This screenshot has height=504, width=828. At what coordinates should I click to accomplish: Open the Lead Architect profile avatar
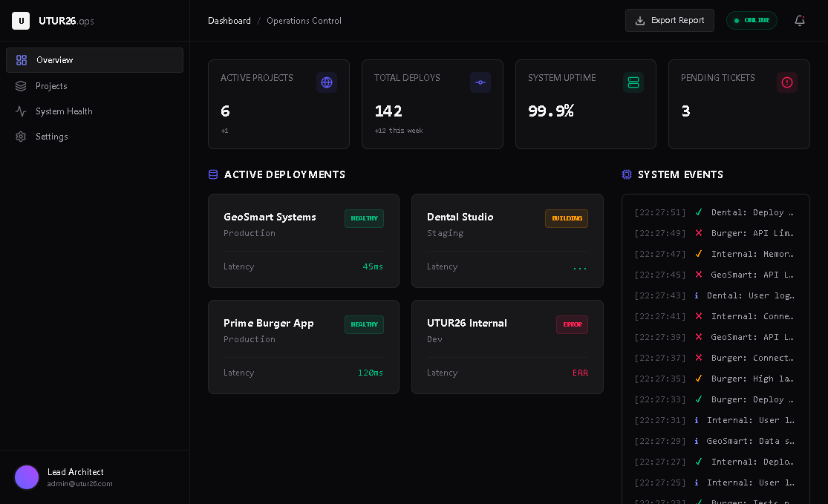click(x=27, y=477)
